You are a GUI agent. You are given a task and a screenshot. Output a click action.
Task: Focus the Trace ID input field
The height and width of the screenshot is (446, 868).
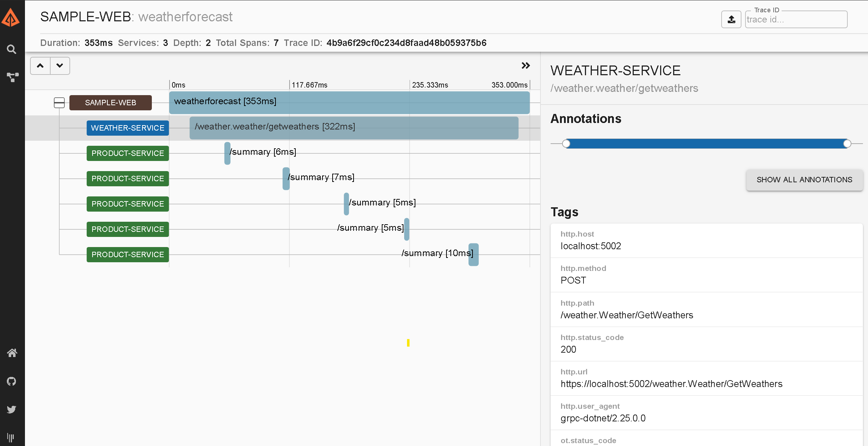pos(796,20)
